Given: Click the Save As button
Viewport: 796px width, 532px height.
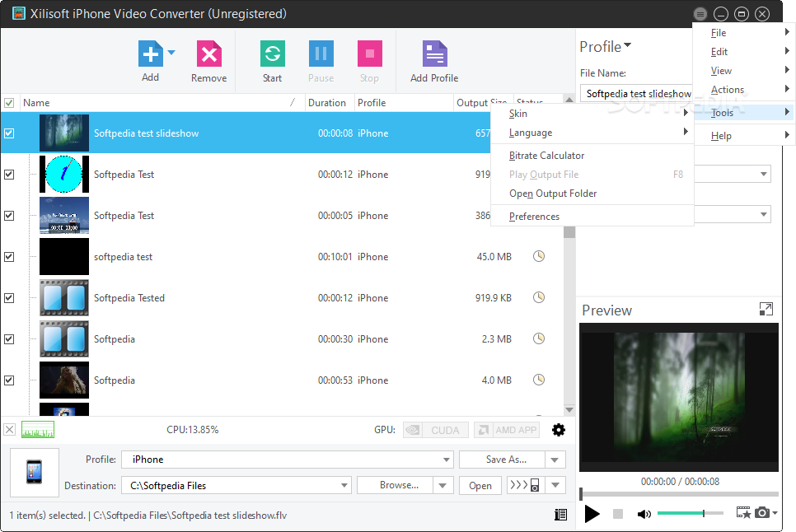Looking at the screenshot, I should pos(502,460).
